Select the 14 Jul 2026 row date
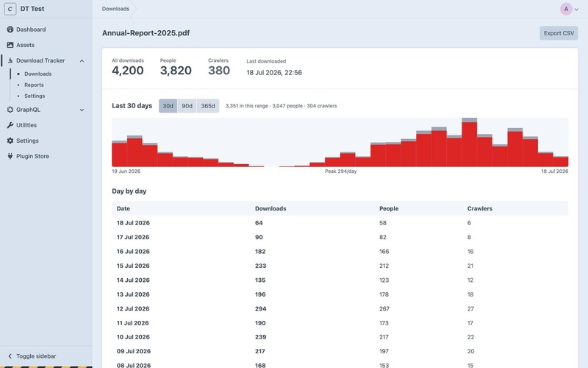Viewport: 588px width, 368px height. tap(133, 280)
